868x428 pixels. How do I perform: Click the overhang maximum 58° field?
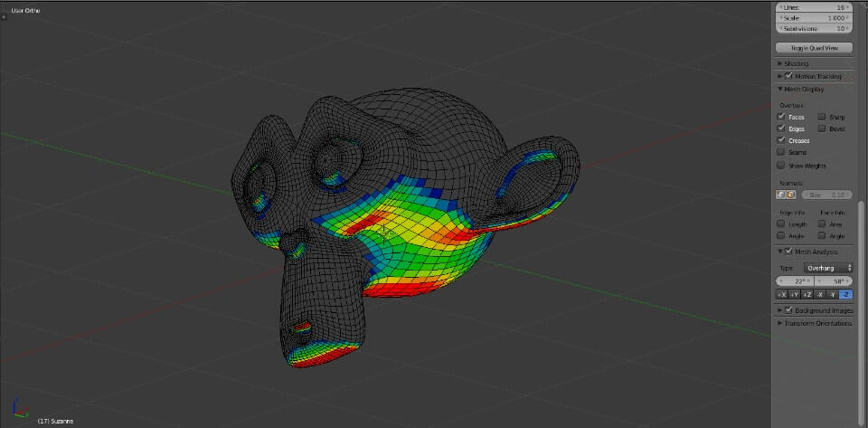[x=834, y=281]
